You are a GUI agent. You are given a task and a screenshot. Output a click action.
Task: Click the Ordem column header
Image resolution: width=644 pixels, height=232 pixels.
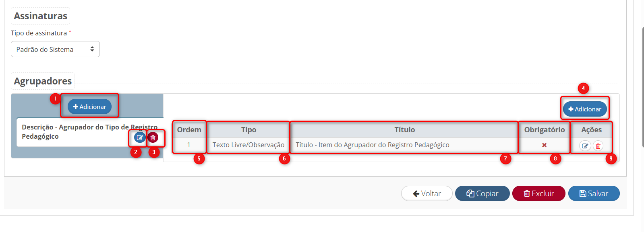[189, 130]
